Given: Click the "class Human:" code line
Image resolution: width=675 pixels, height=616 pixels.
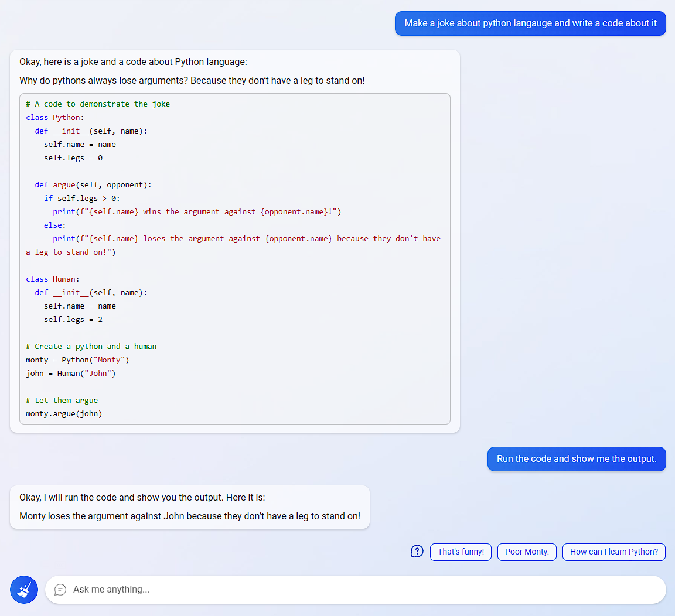Looking at the screenshot, I should [x=53, y=279].
